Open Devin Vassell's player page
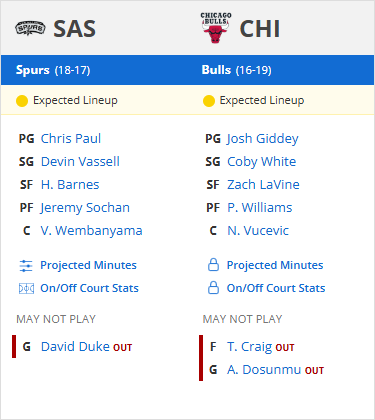This screenshot has width=375, height=420. click(x=80, y=162)
